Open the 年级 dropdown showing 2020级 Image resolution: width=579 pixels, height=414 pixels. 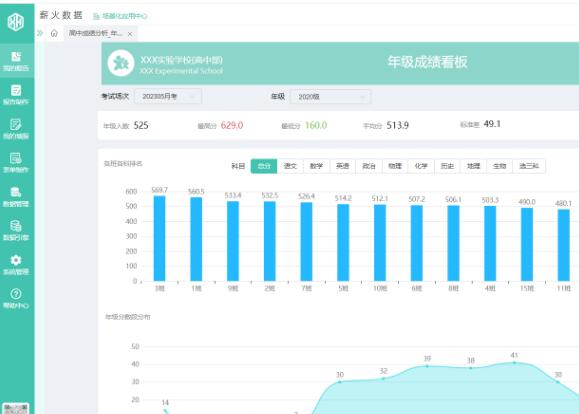pyautogui.click(x=330, y=97)
